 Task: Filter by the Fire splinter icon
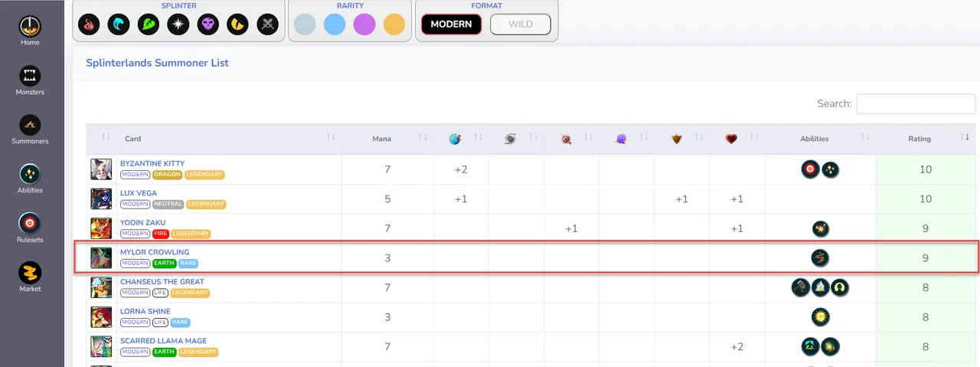click(89, 25)
